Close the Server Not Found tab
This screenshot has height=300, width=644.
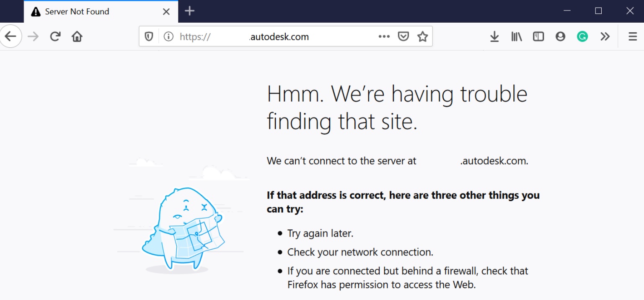click(x=166, y=11)
